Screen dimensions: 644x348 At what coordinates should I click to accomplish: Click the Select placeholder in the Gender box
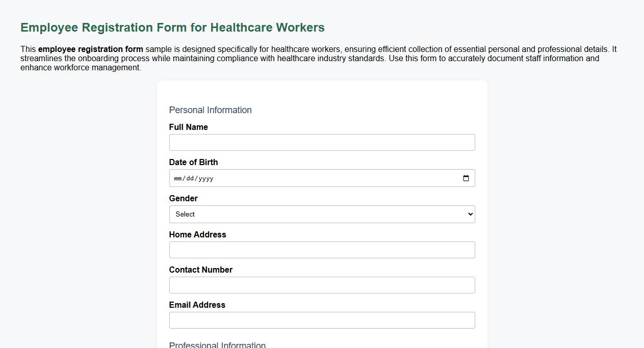(185, 214)
